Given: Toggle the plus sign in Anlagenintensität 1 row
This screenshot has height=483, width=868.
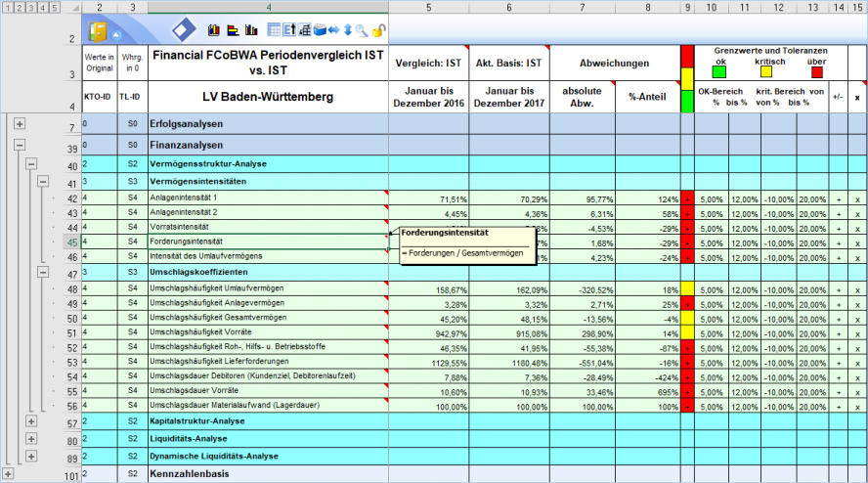Looking at the screenshot, I should tap(838, 198).
